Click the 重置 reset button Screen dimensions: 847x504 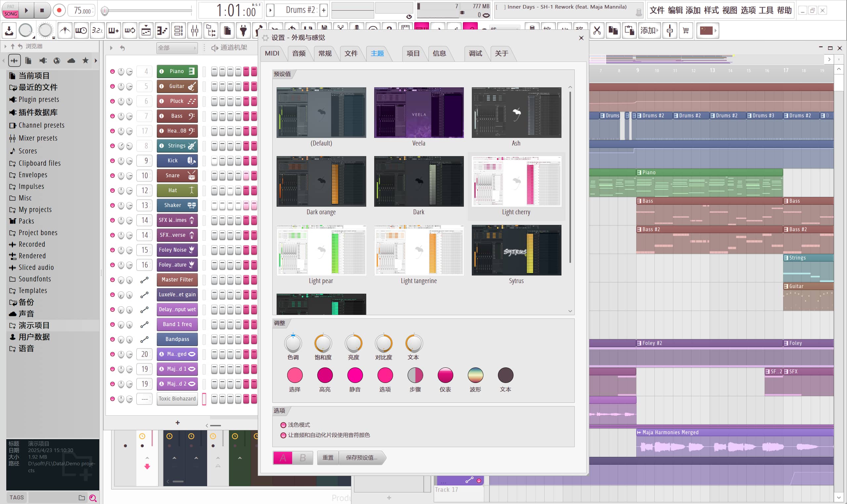pyautogui.click(x=328, y=458)
